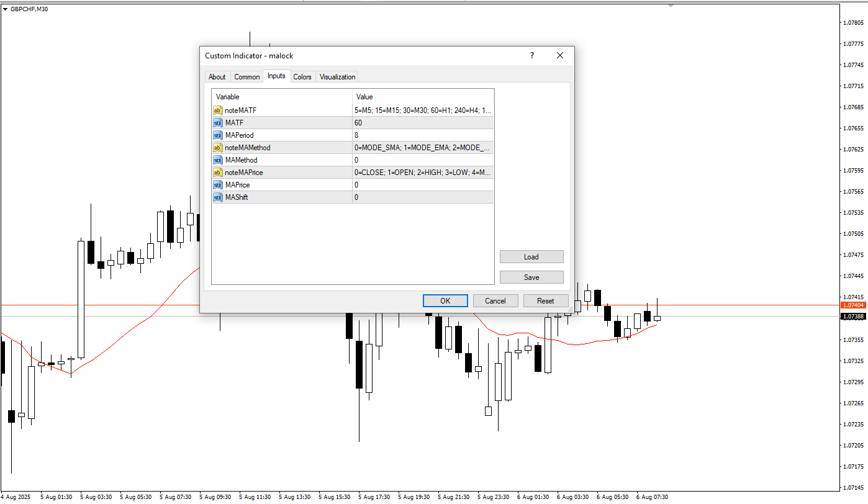The height and width of the screenshot is (504, 868).
Task: Click the help question mark button
Action: [x=531, y=55]
